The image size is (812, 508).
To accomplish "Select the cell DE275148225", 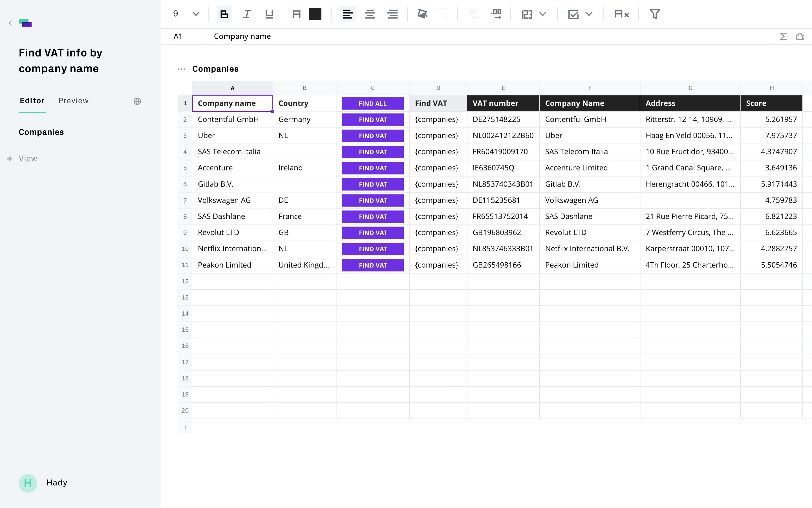I will 503,119.
